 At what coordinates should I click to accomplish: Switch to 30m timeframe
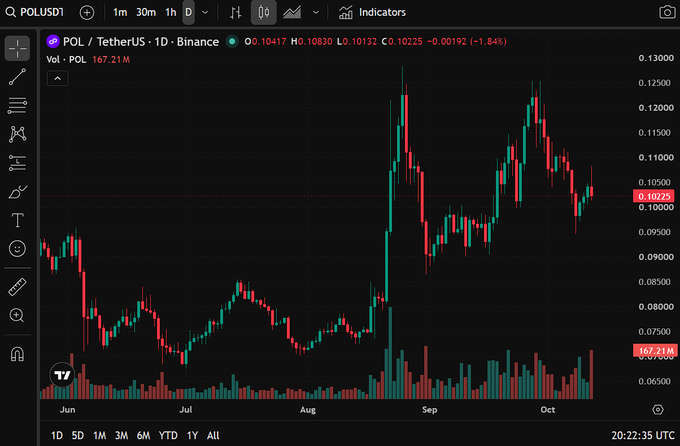146,13
